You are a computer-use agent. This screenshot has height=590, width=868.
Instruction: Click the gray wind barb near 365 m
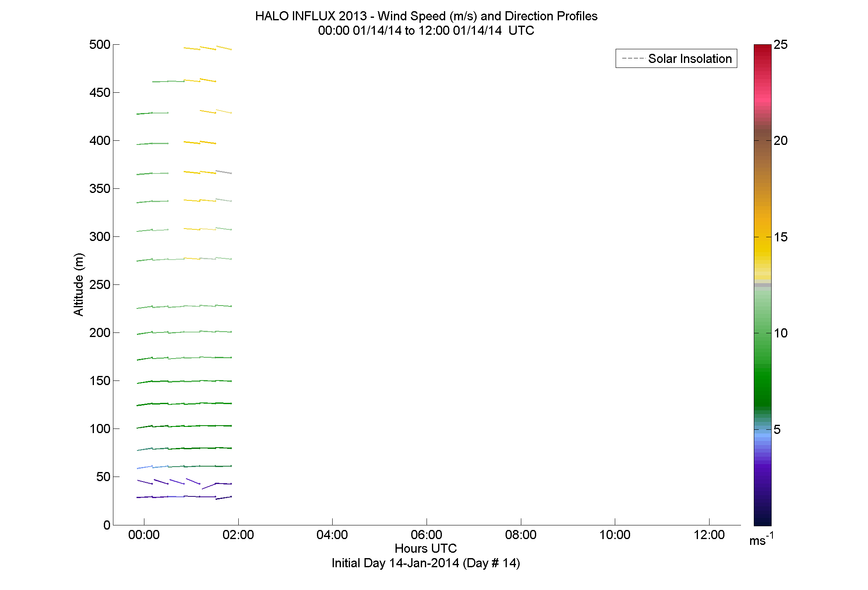pos(223,172)
